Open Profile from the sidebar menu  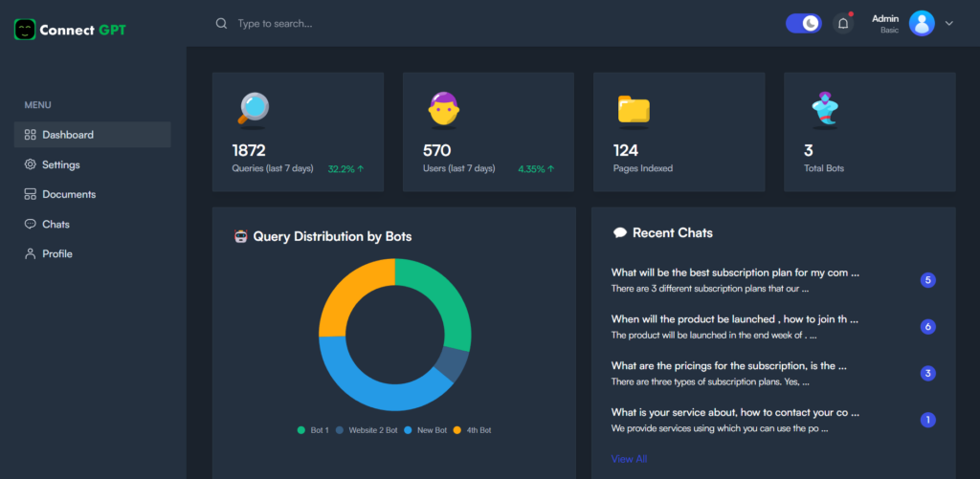[x=93, y=254]
